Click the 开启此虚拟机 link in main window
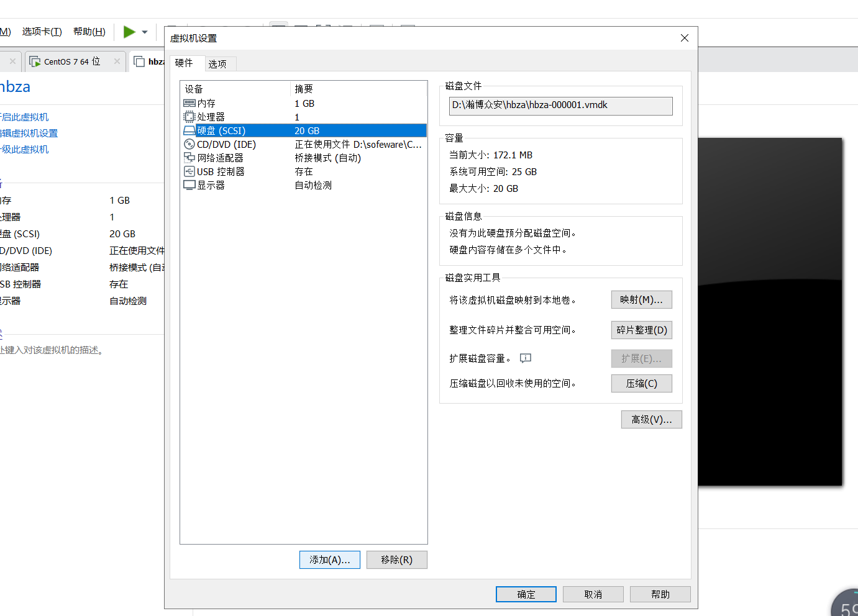 (24, 117)
